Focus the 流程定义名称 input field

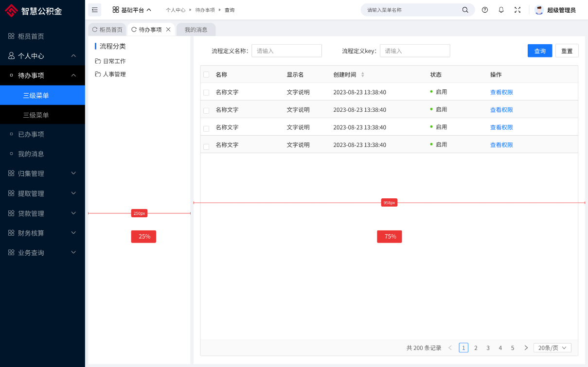286,51
